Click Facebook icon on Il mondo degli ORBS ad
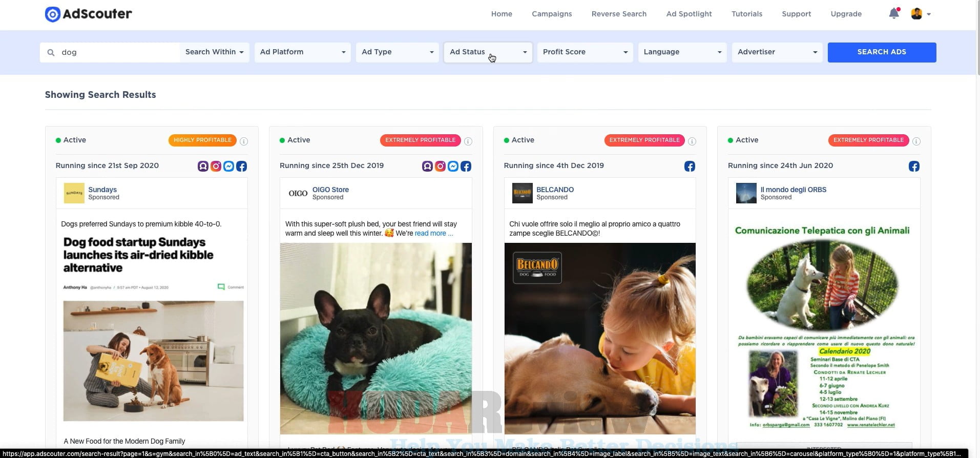 pos(914,166)
